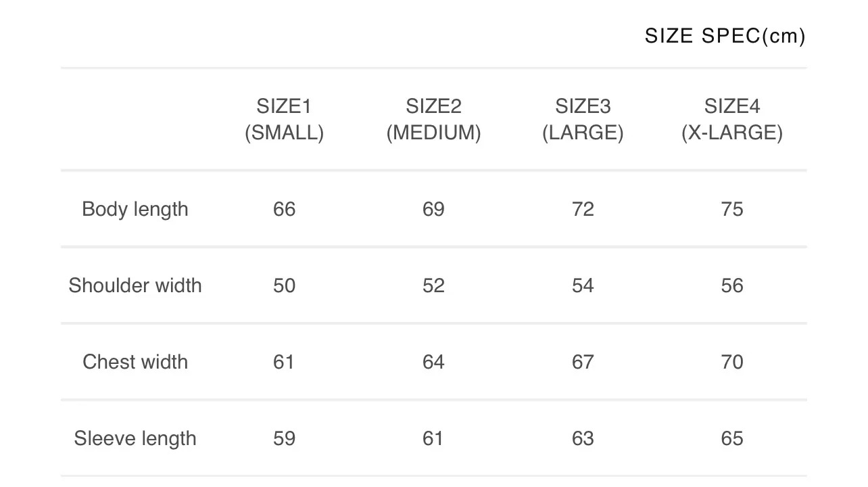Select the SIZE3 (LARGE) column header
Image resolution: width=868 pixels, height=487 pixels.
coord(583,119)
